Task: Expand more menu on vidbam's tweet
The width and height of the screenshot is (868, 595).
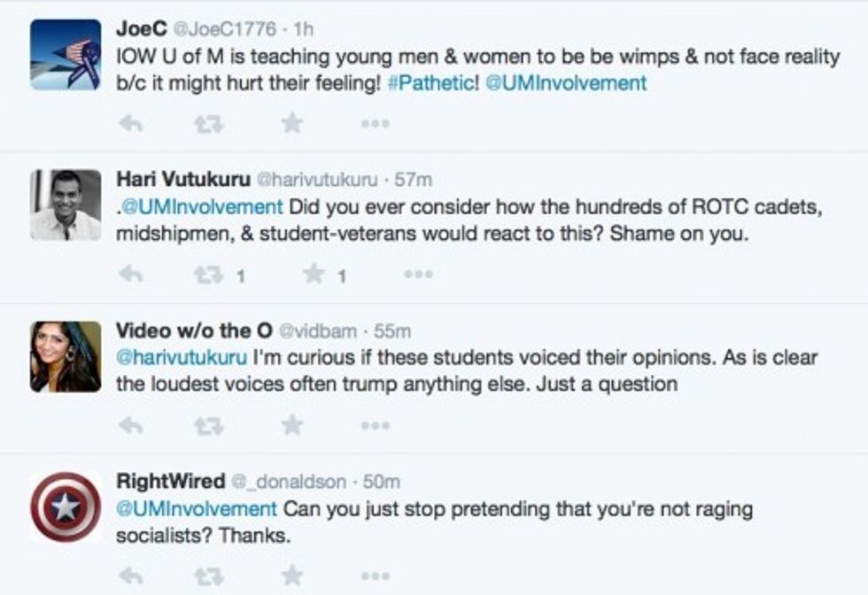Action: (375, 427)
